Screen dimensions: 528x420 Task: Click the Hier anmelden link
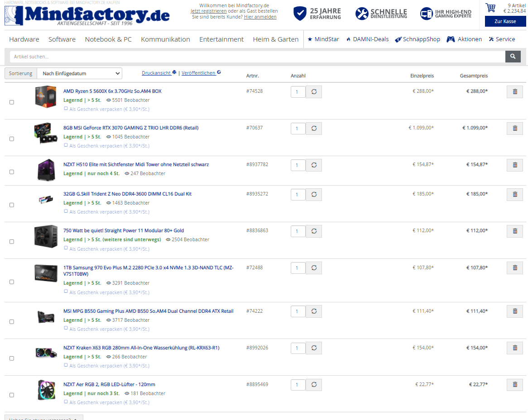point(260,17)
